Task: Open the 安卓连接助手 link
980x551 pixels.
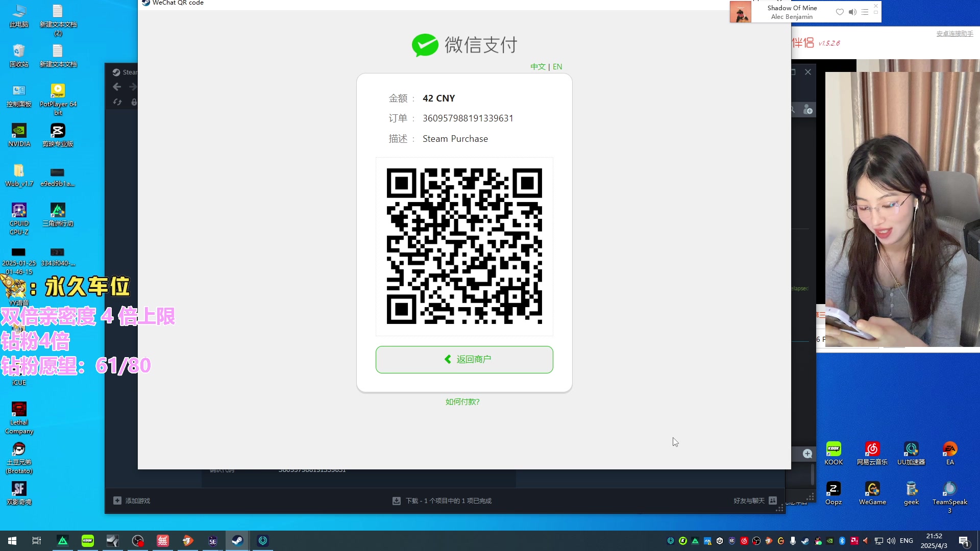Action: click(x=954, y=34)
